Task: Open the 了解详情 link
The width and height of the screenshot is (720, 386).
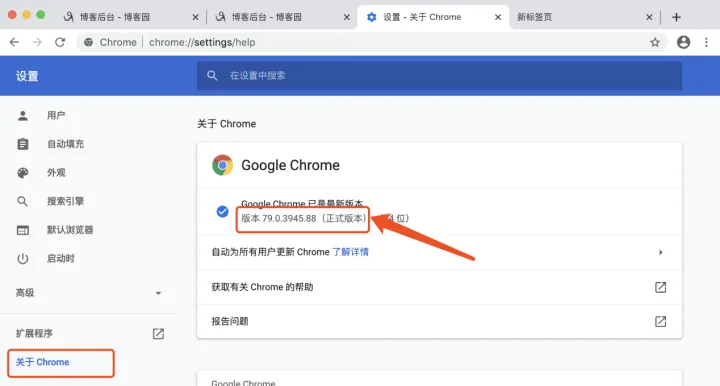Action: pos(350,252)
